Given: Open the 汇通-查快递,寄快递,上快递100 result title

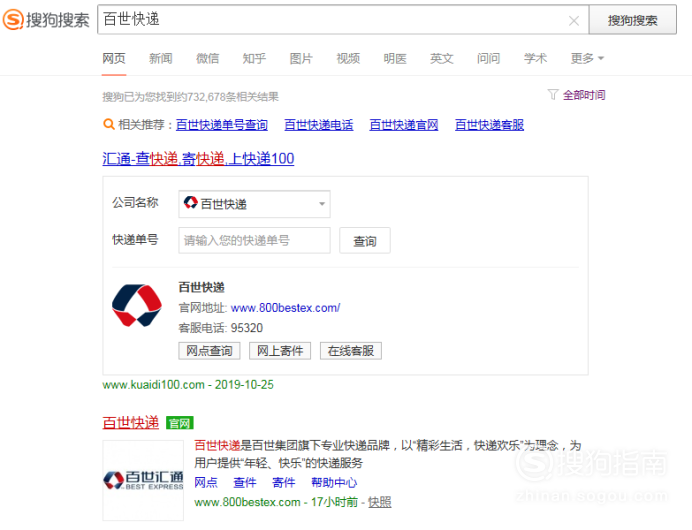Looking at the screenshot, I should [x=198, y=158].
